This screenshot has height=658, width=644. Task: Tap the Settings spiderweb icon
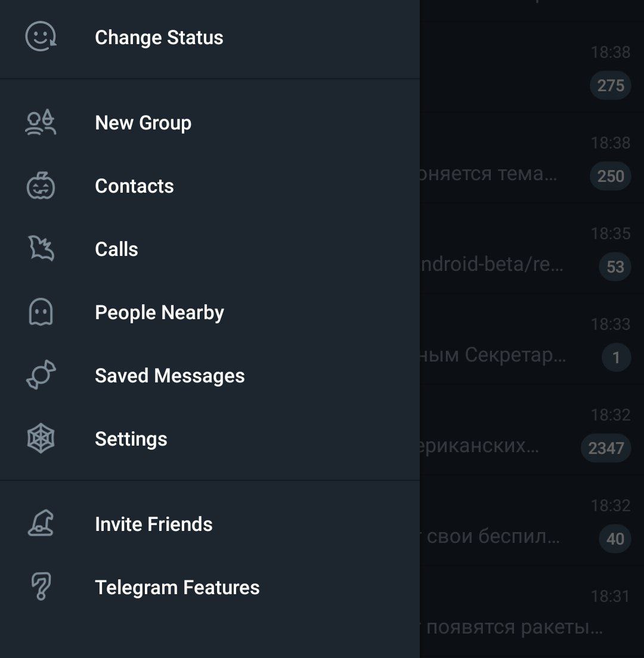(x=41, y=439)
